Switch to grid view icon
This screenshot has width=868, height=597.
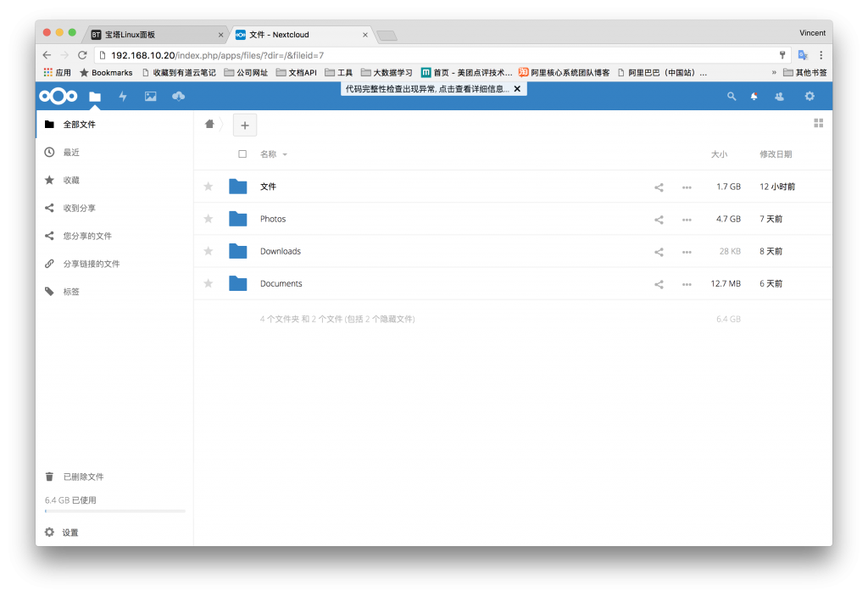click(x=819, y=123)
